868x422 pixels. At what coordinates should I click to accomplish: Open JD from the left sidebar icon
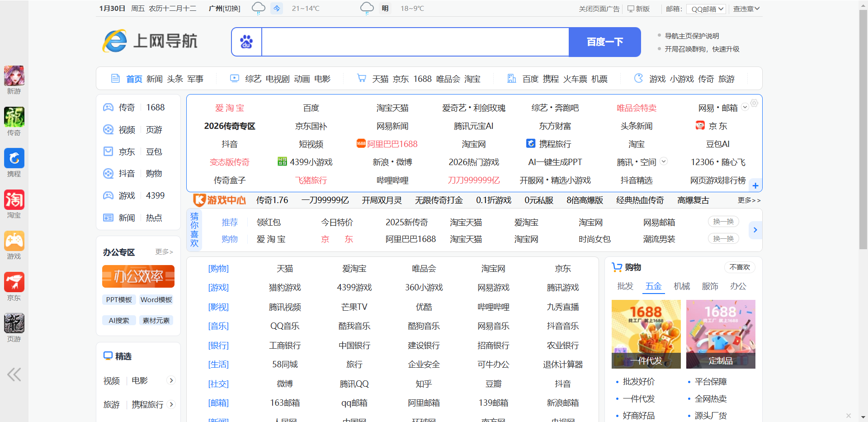tap(14, 281)
